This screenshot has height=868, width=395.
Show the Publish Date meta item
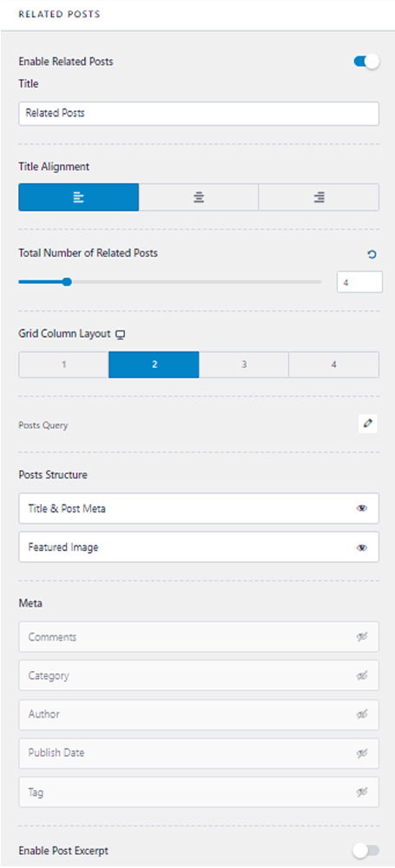(362, 753)
